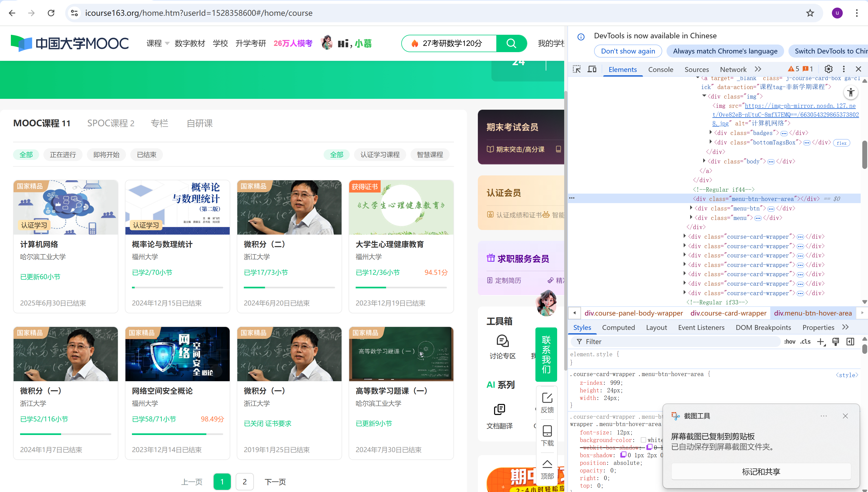868x492 pixels.
Task: Click the 反馈 feedback icon on sidebar
Action: coord(547,398)
